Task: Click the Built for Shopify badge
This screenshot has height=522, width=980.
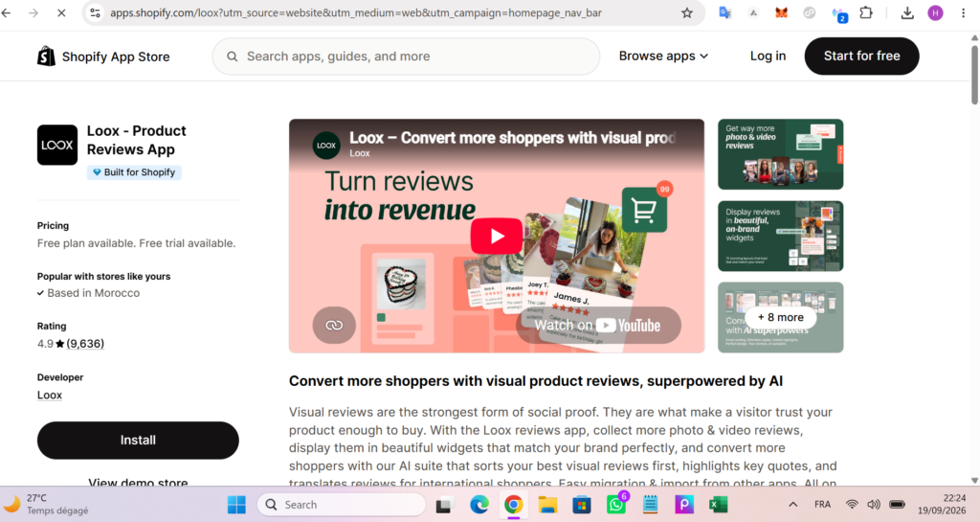Action: (134, 172)
